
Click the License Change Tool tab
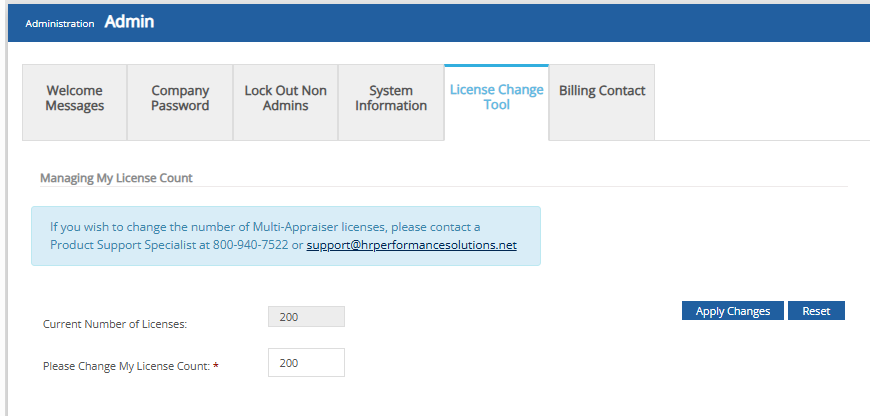click(x=497, y=97)
